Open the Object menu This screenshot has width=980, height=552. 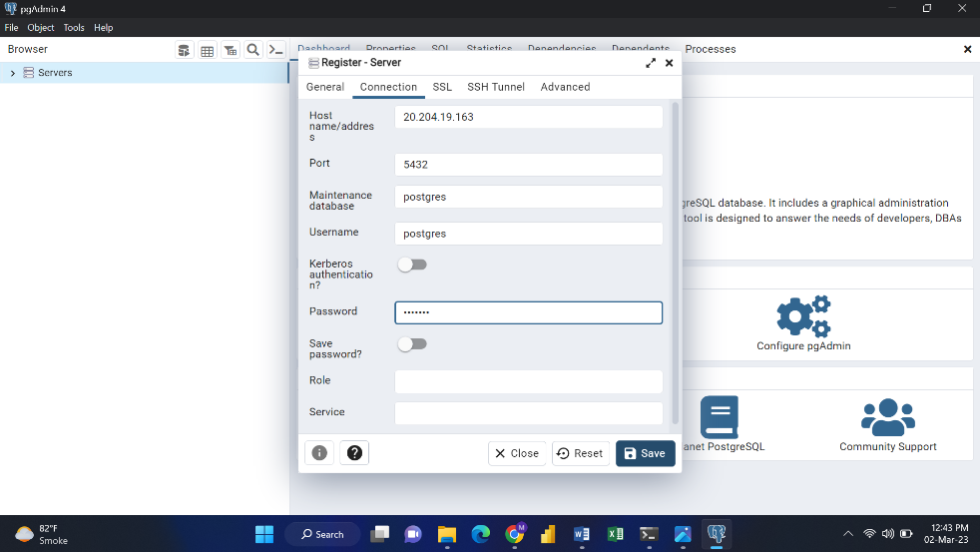(x=41, y=28)
